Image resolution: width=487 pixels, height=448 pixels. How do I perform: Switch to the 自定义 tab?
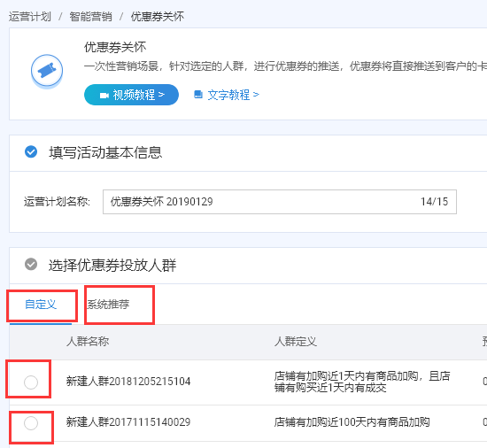41,305
